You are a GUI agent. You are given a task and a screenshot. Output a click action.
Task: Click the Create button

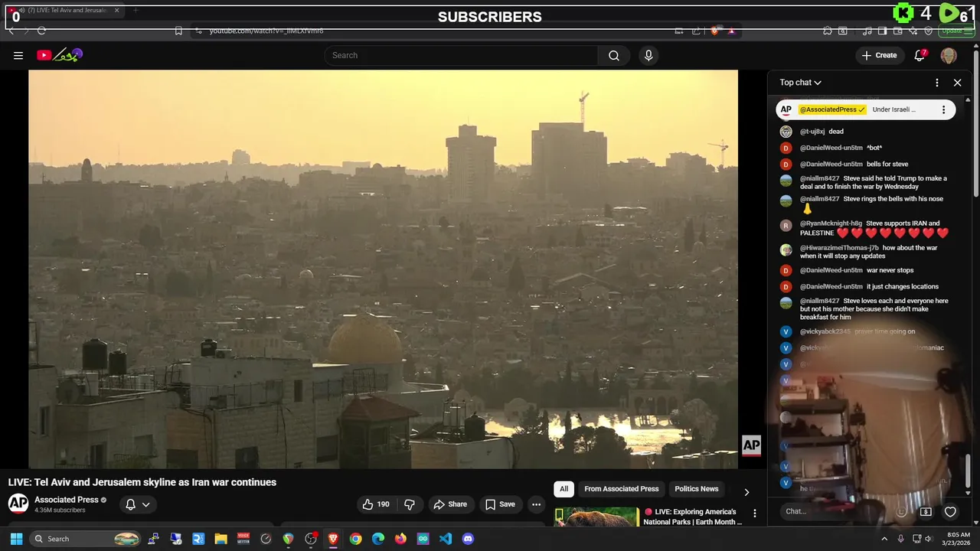tap(879, 55)
